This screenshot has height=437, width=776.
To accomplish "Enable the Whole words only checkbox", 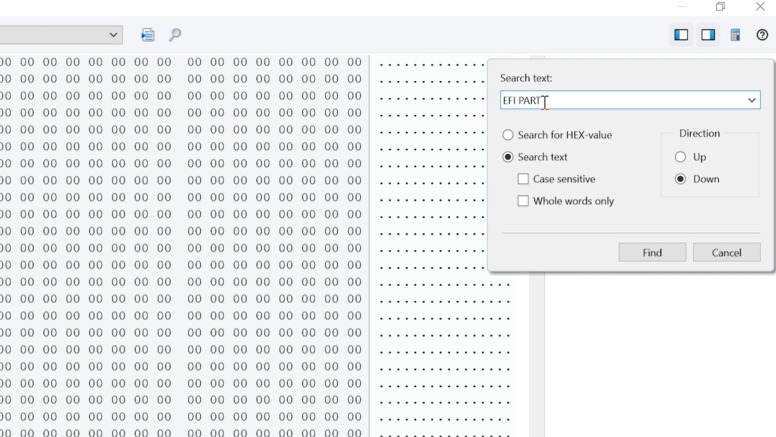I will click(523, 200).
